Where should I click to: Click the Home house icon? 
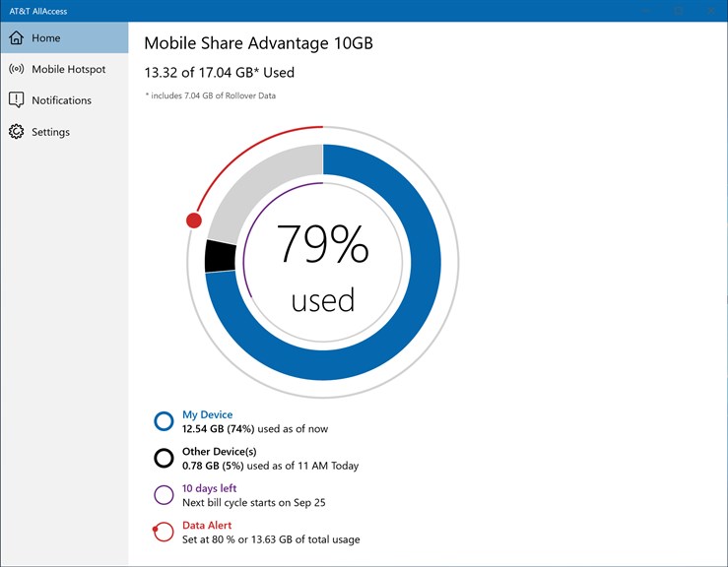pos(16,37)
